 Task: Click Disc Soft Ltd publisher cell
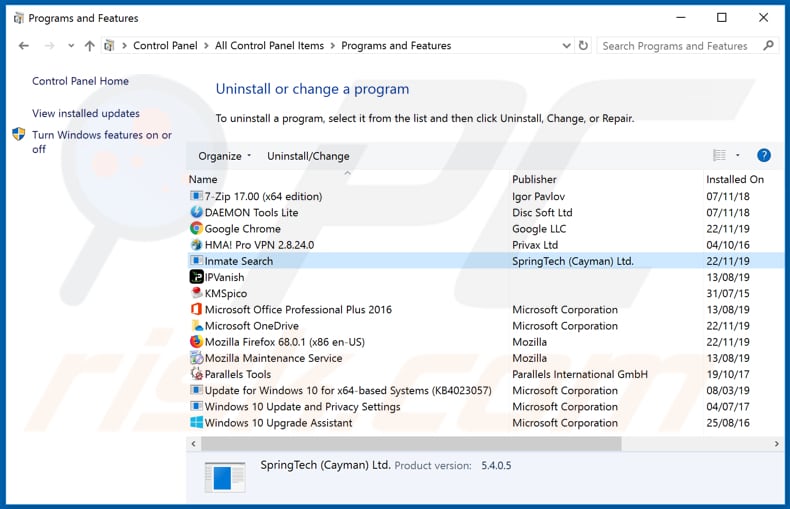pos(542,213)
